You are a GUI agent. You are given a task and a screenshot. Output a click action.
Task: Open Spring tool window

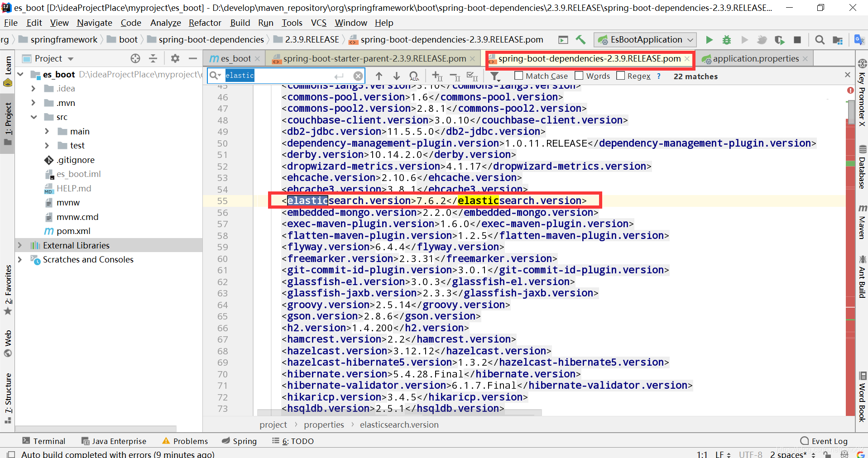(240, 441)
